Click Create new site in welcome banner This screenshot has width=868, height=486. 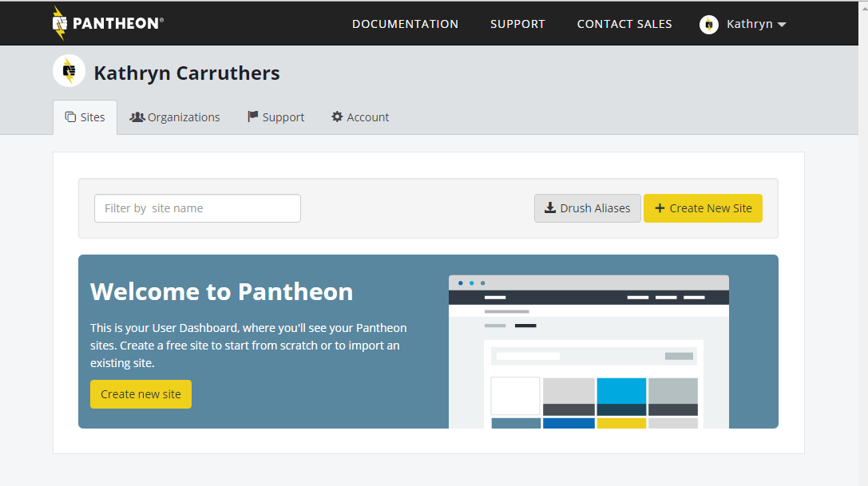(141, 394)
